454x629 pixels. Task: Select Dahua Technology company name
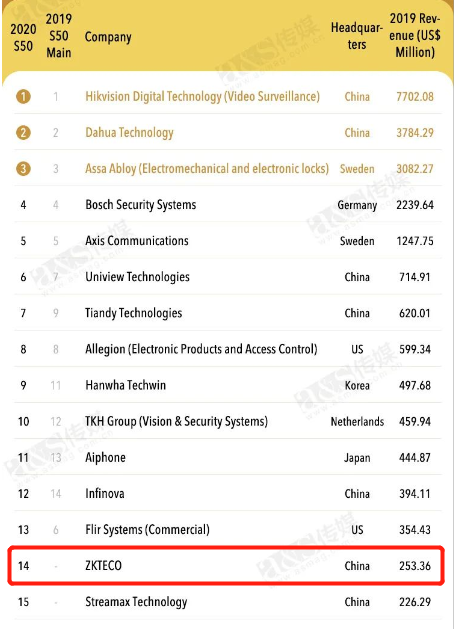pyautogui.click(x=129, y=133)
